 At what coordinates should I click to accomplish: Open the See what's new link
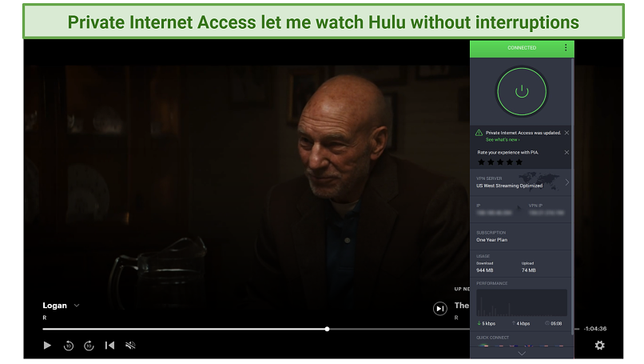tap(503, 140)
